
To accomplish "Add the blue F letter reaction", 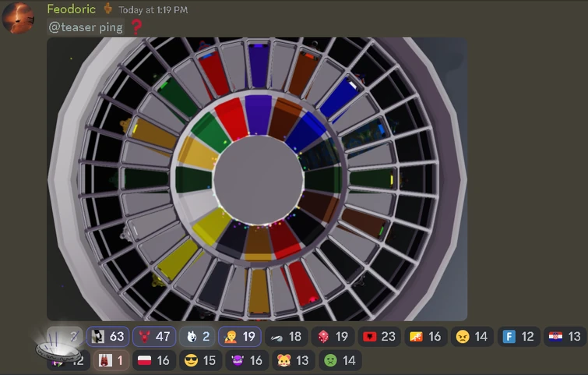I will (519, 336).
